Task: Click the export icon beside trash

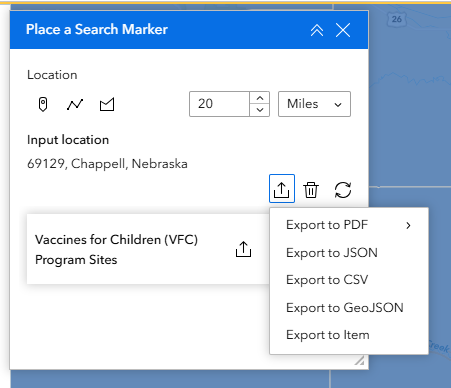Action: coord(282,189)
